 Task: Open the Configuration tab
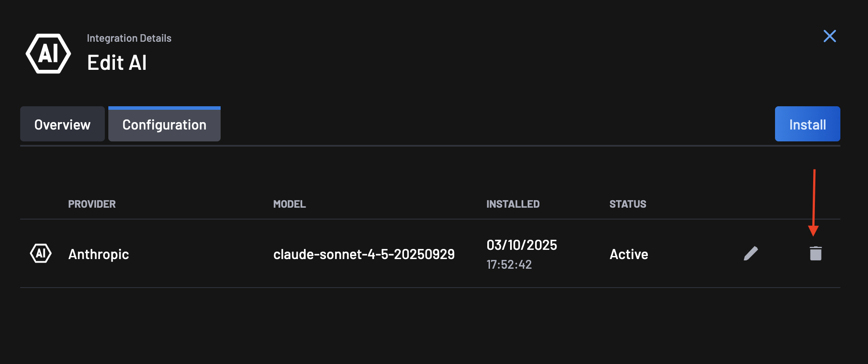pos(164,124)
